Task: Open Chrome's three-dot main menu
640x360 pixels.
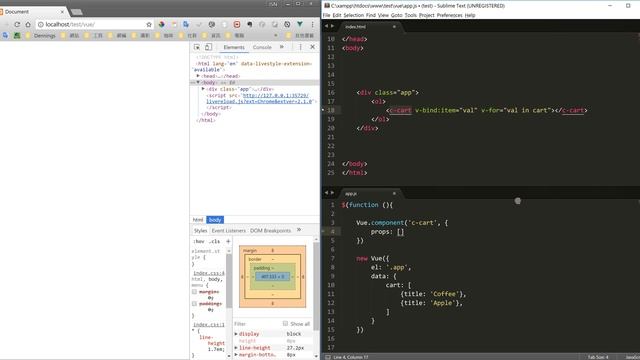Action: tap(313, 24)
